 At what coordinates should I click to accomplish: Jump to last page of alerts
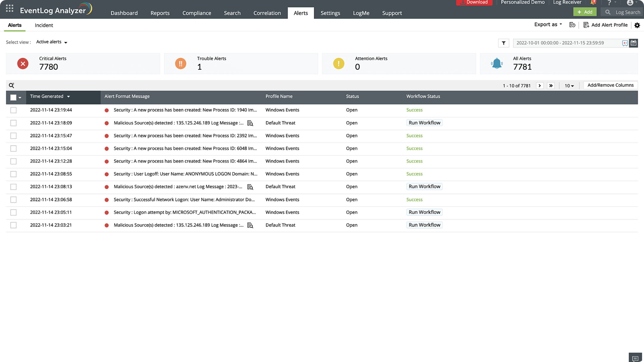click(551, 86)
